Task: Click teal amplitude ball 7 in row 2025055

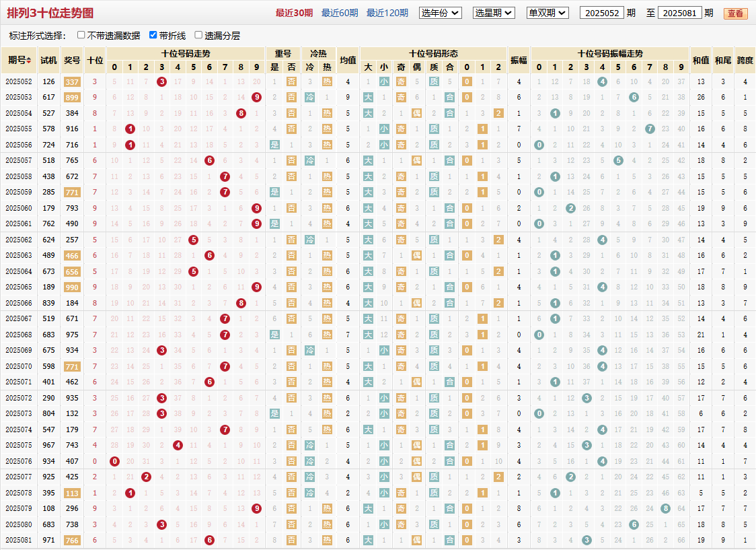Action: pyautogui.click(x=650, y=129)
